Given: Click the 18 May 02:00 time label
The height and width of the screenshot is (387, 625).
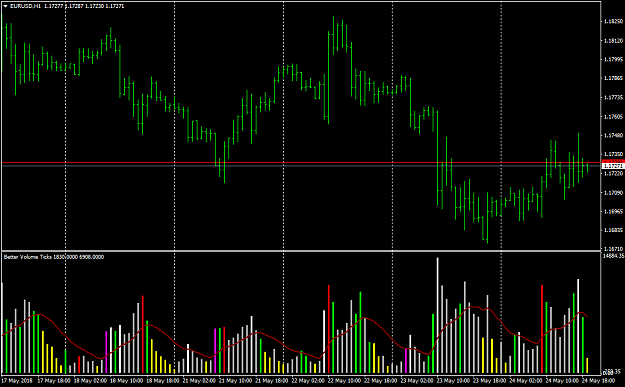Looking at the screenshot, I should (90, 381).
